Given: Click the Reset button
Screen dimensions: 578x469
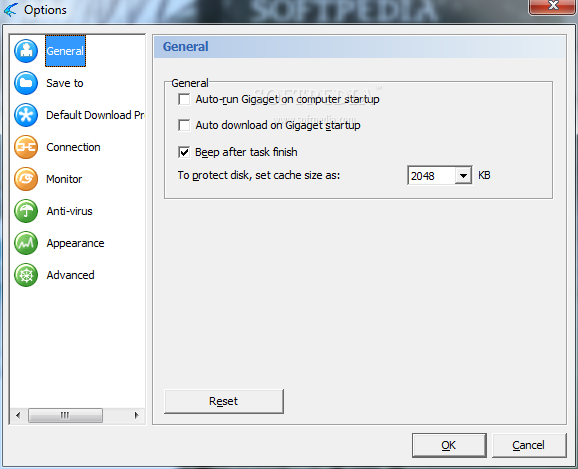Looking at the screenshot, I should pos(224,401).
